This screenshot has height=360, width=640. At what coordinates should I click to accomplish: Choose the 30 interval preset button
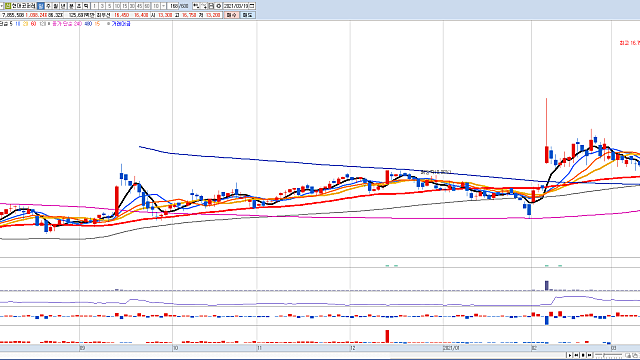coord(132,6)
